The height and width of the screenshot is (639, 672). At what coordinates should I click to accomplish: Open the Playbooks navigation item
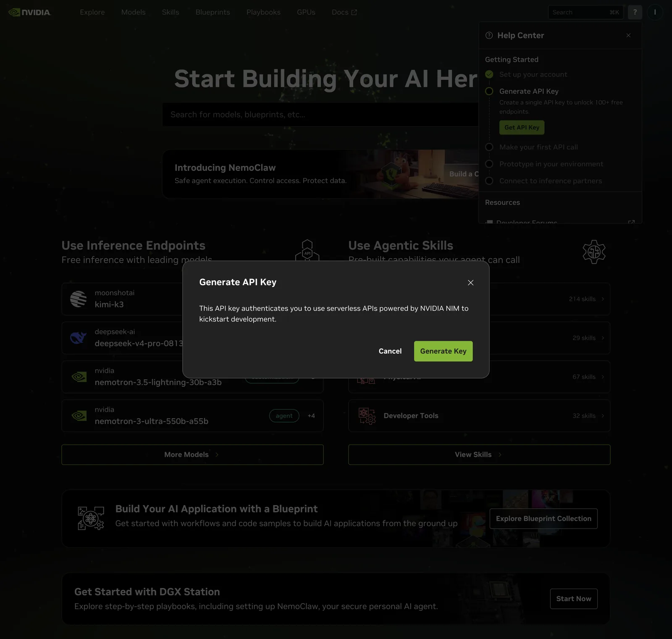[x=263, y=12]
